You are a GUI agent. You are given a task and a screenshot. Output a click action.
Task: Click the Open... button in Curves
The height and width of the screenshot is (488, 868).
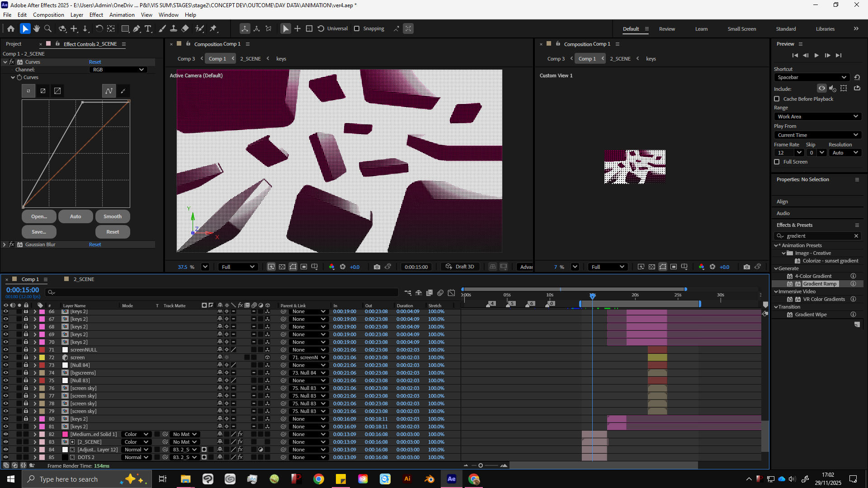pos(39,216)
